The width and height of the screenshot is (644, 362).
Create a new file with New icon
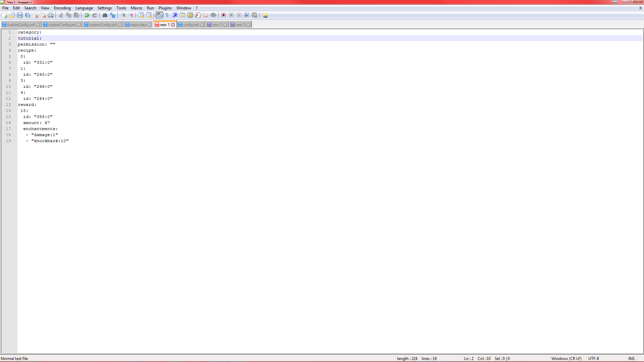click(5, 15)
